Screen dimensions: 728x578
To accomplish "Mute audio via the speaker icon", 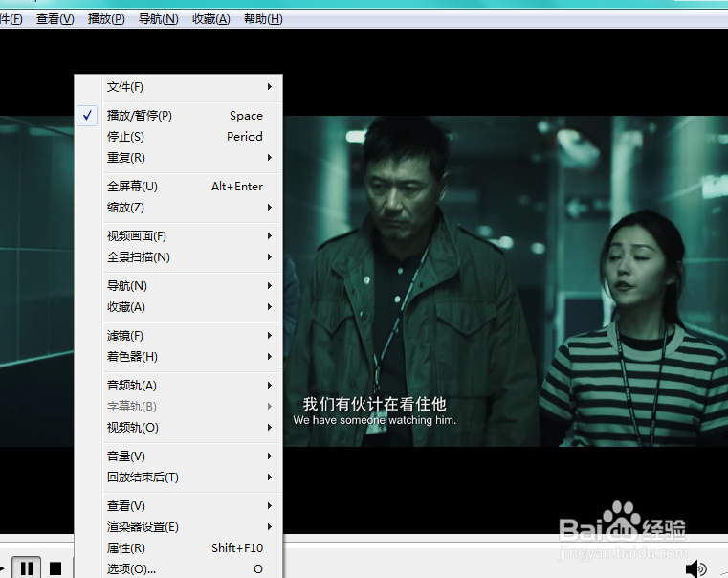I will [x=695, y=568].
